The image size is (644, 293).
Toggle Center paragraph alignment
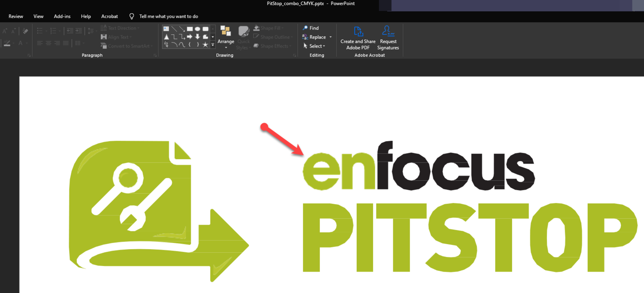[x=49, y=43]
